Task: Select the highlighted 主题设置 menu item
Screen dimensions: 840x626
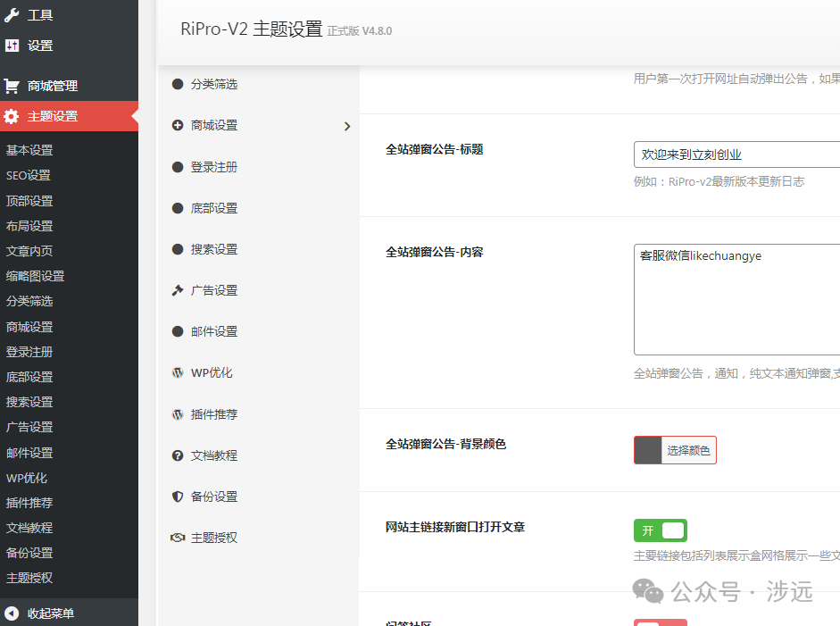Action: pyautogui.click(x=69, y=116)
